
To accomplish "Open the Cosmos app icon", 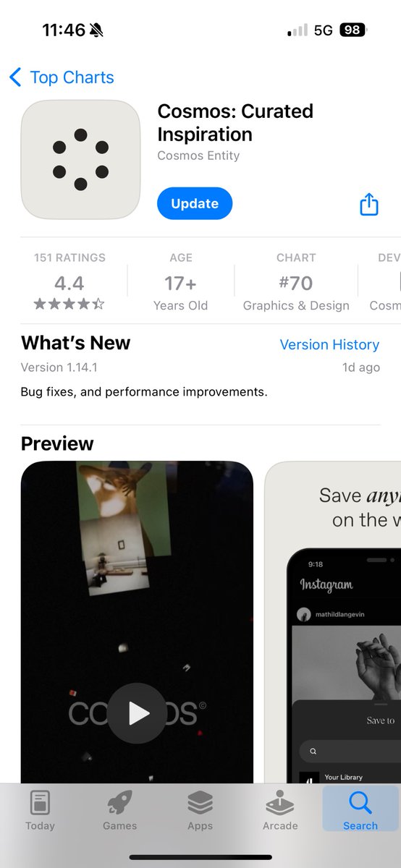I will pos(80,160).
